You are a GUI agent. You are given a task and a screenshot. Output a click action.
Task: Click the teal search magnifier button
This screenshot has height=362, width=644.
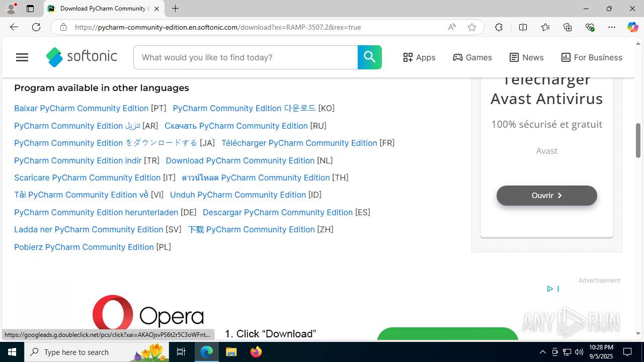(x=370, y=57)
